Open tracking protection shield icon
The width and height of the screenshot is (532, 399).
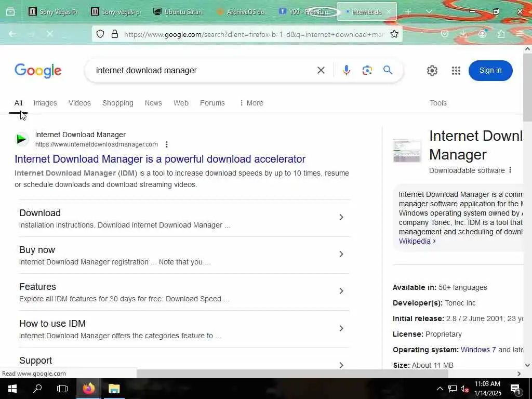click(100, 34)
